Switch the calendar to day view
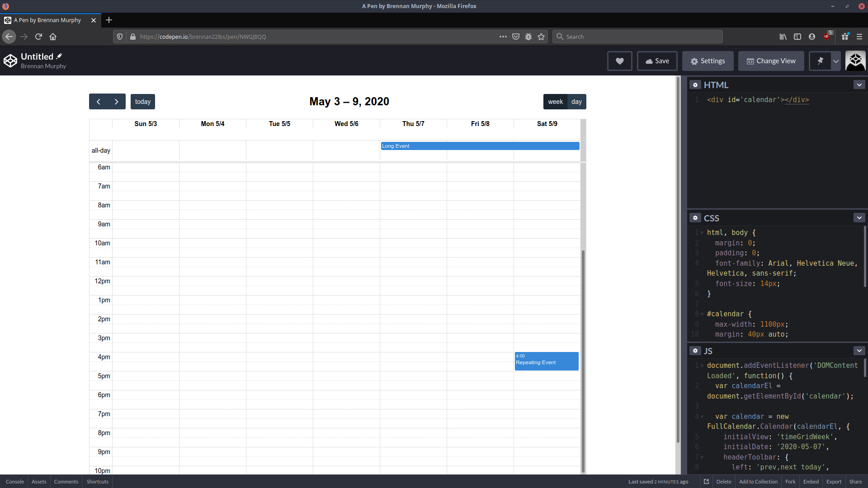 [x=576, y=102]
